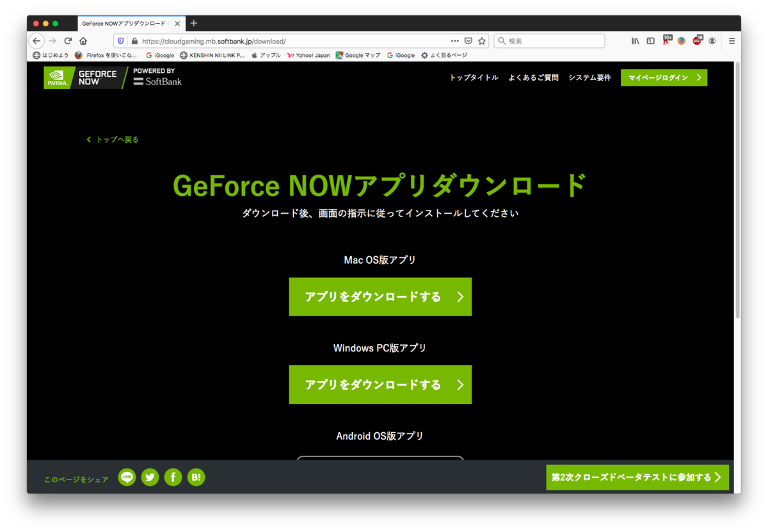The height and width of the screenshot is (532, 768).
Task: Share this page on Twitter
Action: tap(150, 477)
